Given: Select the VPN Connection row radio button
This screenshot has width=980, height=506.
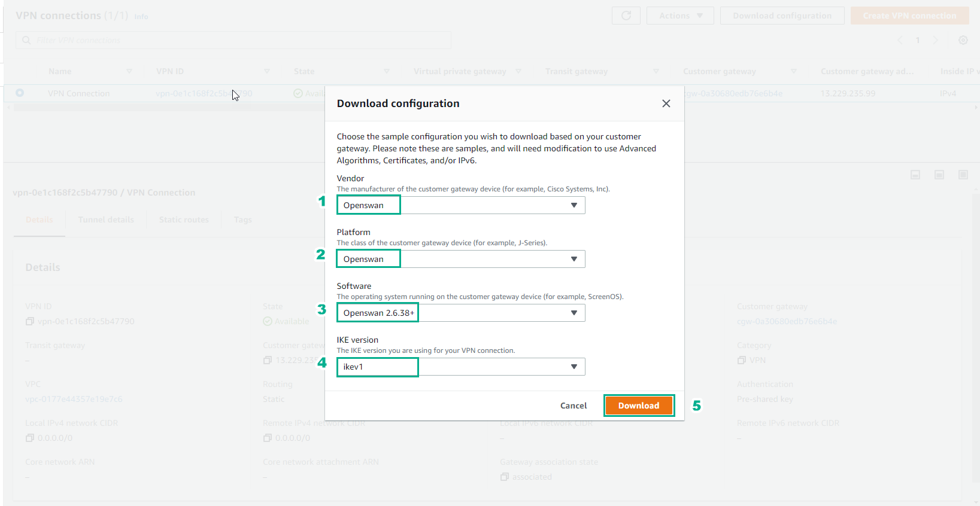Looking at the screenshot, I should [20, 93].
